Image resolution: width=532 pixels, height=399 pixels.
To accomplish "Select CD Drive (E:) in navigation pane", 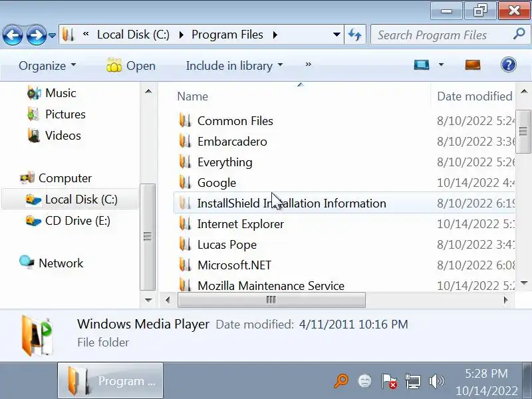I will pyautogui.click(x=78, y=221).
